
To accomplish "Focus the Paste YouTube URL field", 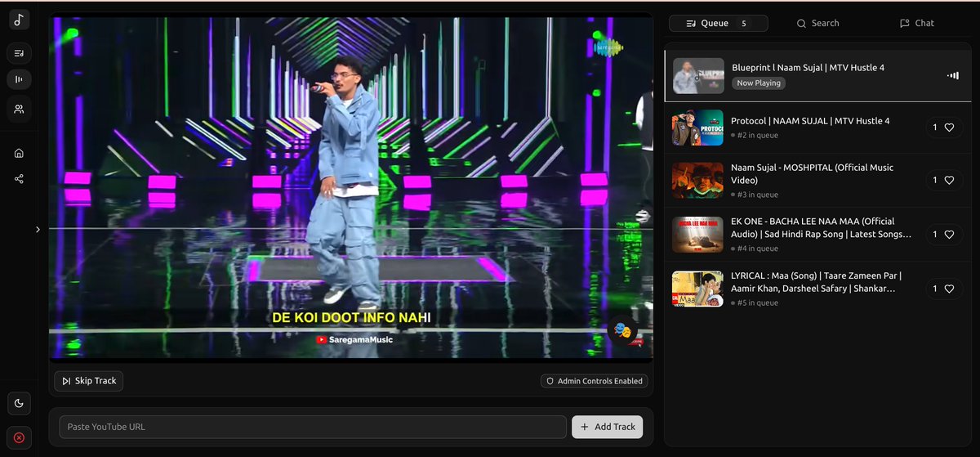I will pos(312,427).
